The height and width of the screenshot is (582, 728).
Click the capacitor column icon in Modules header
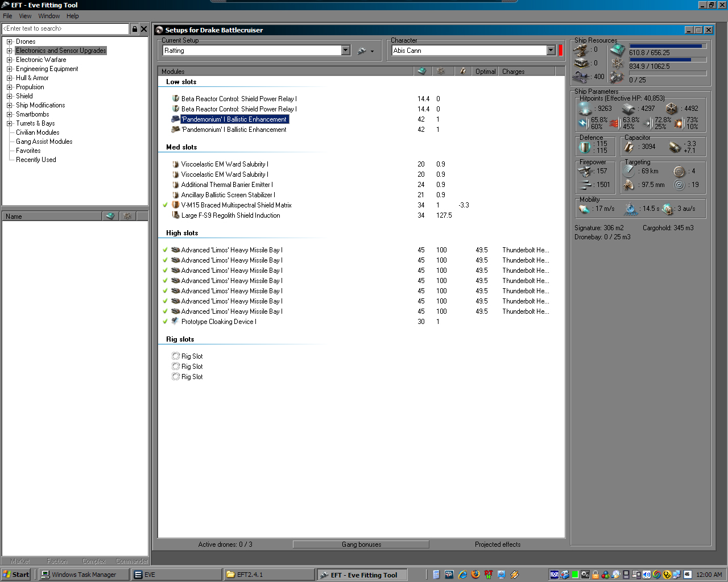click(463, 71)
